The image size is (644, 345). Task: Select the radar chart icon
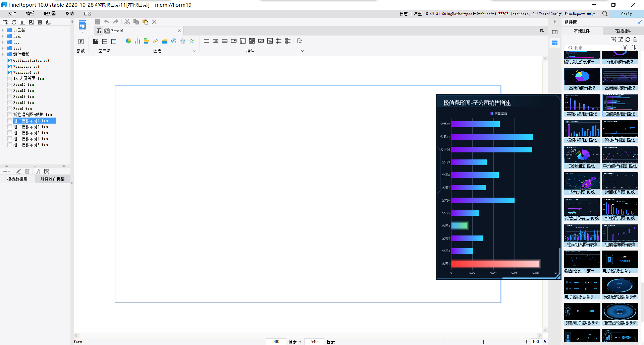tap(183, 41)
